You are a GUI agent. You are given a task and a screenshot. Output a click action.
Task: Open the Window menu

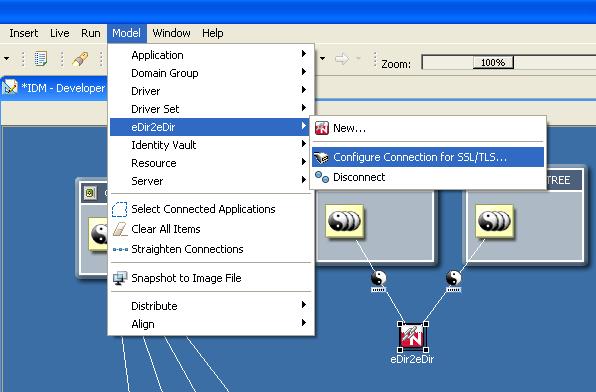(171, 33)
